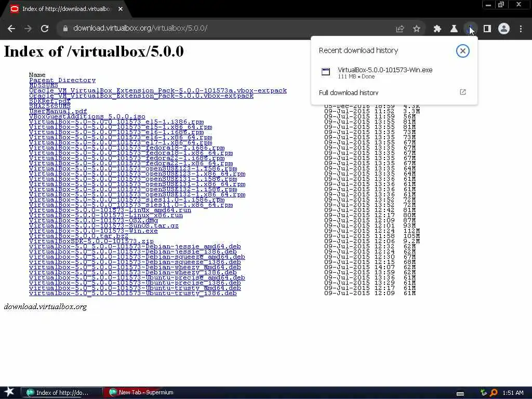532x399 pixels.
Task: Download VirtualBox-5.0.0.tar.bz2 source
Action: point(79,236)
